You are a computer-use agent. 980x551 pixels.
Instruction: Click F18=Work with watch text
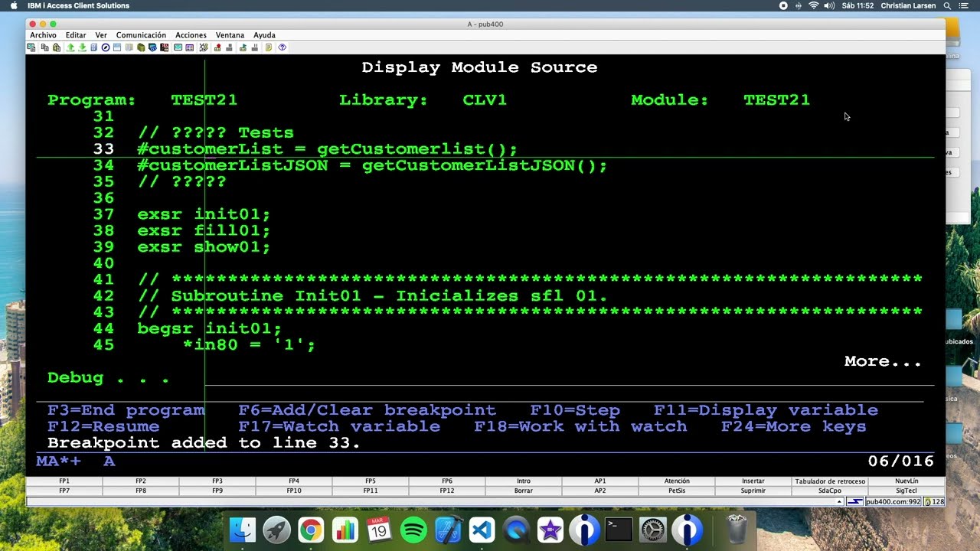pyautogui.click(x=580, y=426)
